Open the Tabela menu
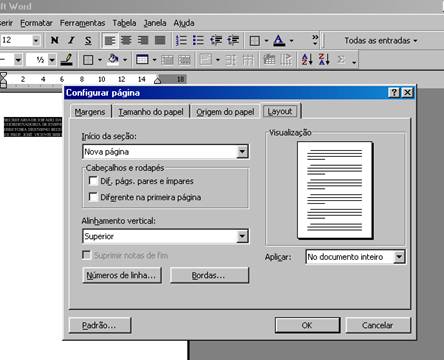Screen dimensions: 444x360 click(124, 23)
